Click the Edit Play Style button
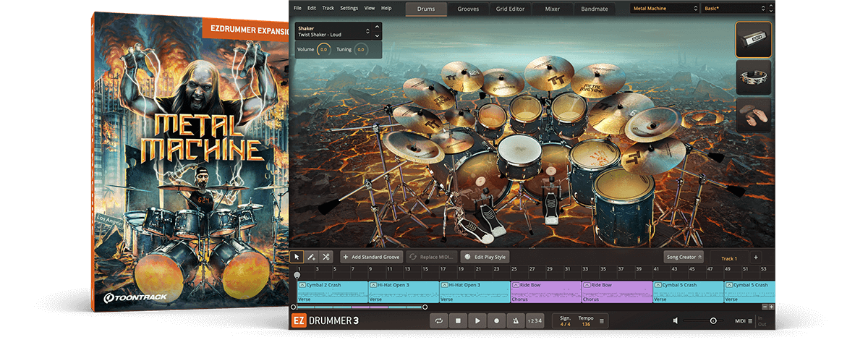The width and height of the screenshot is (868, 353). (x=485, y=257)
